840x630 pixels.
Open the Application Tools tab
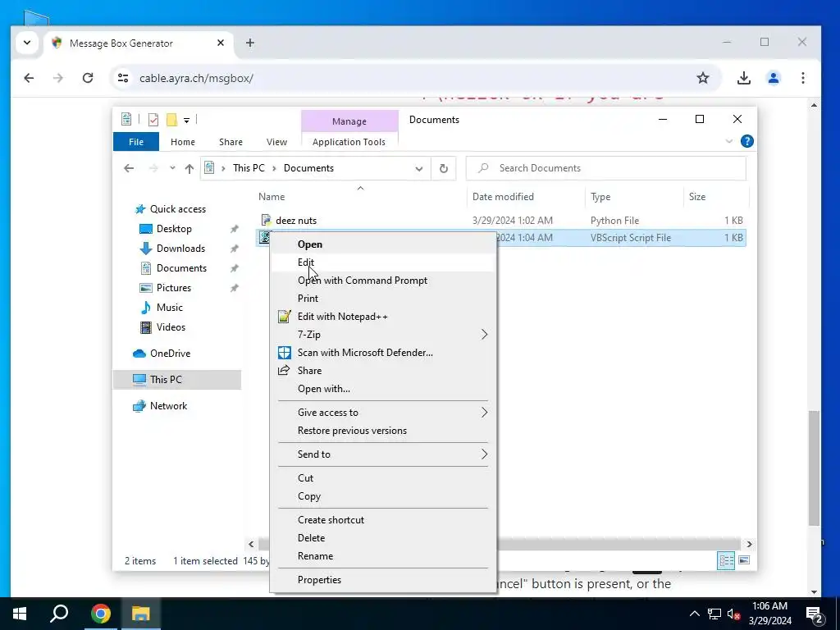coord(349,142)
